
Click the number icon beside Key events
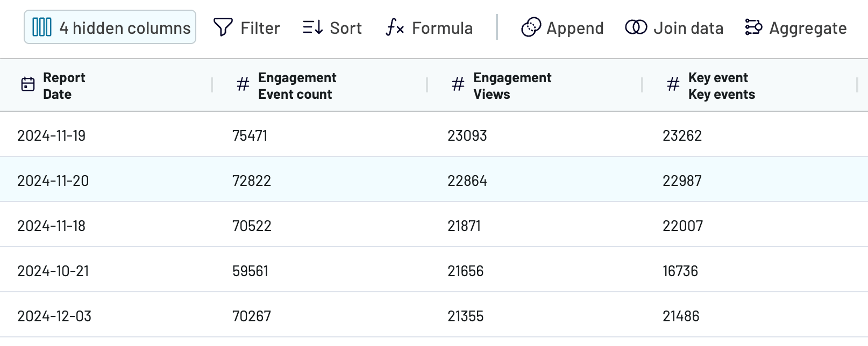[x=673, y=84]
